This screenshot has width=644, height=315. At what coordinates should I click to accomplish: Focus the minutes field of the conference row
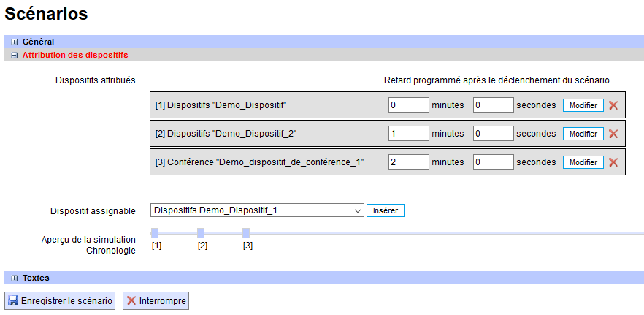pyautogui.click(x=408, y=162)
